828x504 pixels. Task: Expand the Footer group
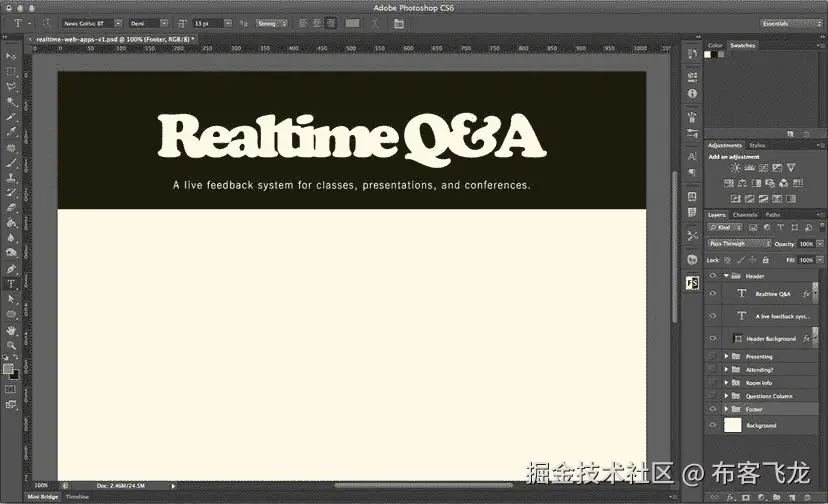[x=726, y=409]
